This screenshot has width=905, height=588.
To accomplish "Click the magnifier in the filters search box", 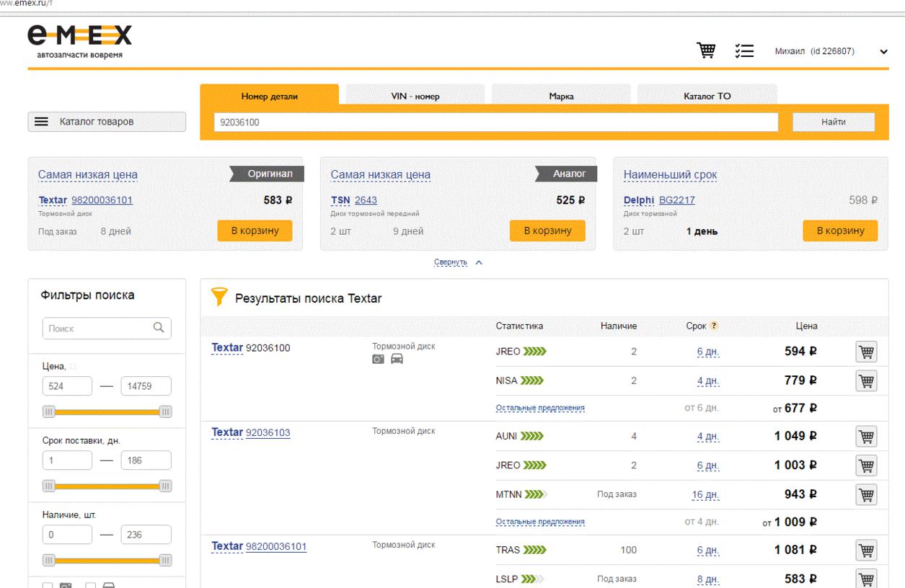I will click(159, 327).
